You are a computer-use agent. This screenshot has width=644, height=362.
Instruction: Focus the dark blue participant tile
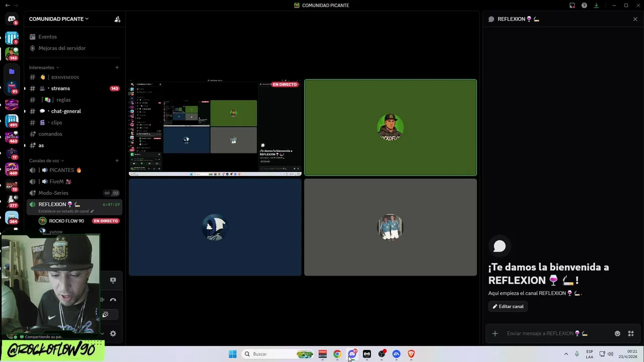(215, 227)
